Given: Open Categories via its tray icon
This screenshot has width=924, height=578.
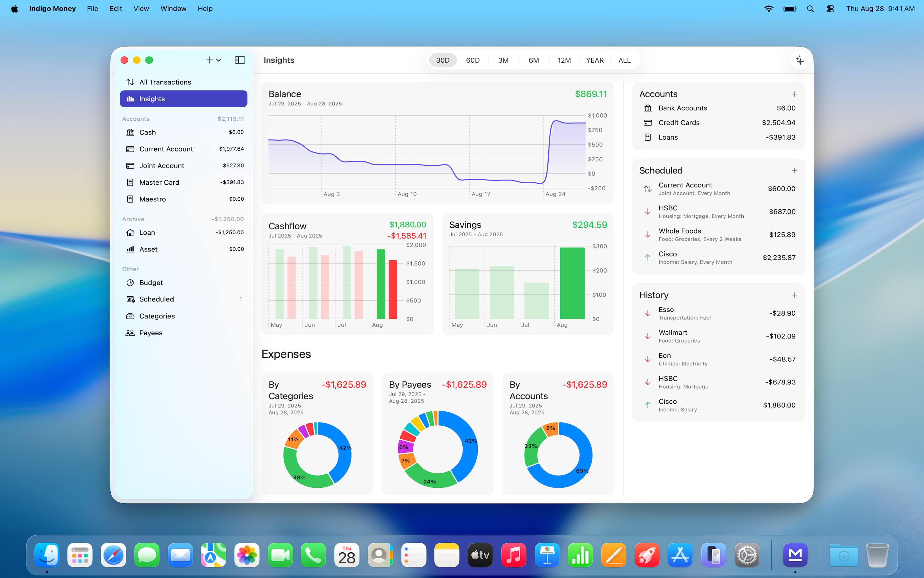Looking at the screenshot, I should (130, 316).
